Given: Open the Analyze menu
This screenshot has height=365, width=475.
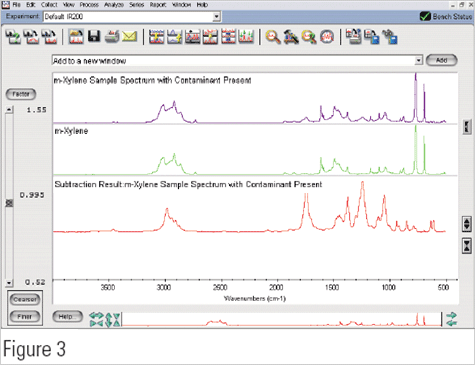Looking at the screenshot, I should coord(114,5).
